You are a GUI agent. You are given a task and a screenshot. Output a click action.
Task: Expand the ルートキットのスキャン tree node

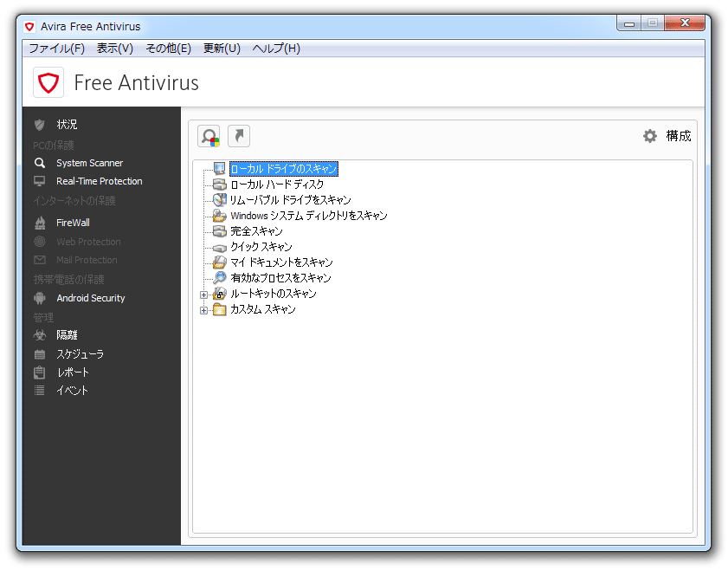coord(203,295)
